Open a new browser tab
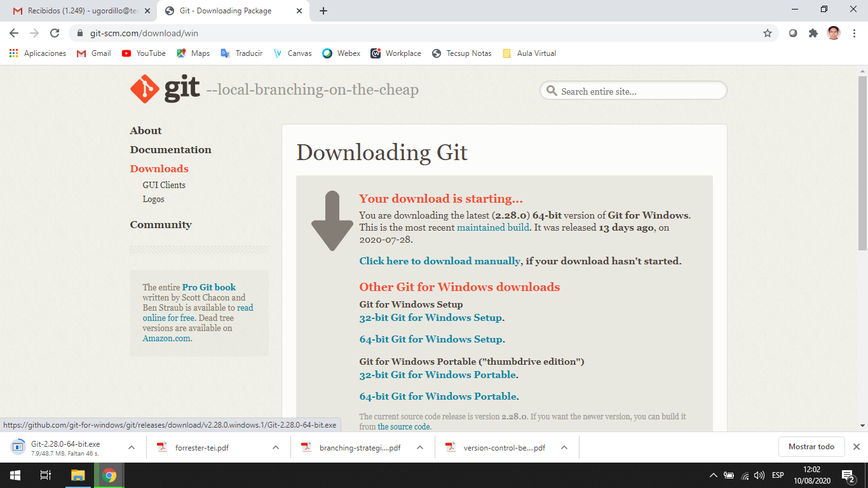 click(x=323, y=11)
